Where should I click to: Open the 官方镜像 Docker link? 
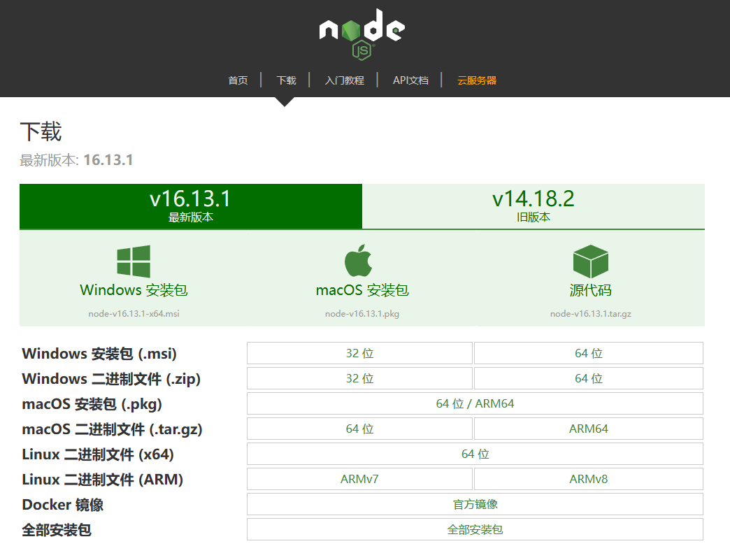475,504
